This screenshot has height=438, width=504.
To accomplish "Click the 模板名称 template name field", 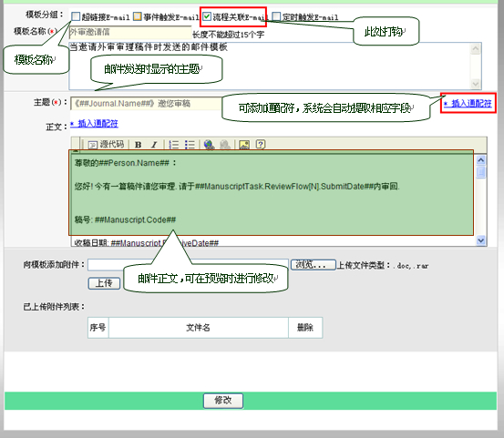I will (x=130, y=33).
